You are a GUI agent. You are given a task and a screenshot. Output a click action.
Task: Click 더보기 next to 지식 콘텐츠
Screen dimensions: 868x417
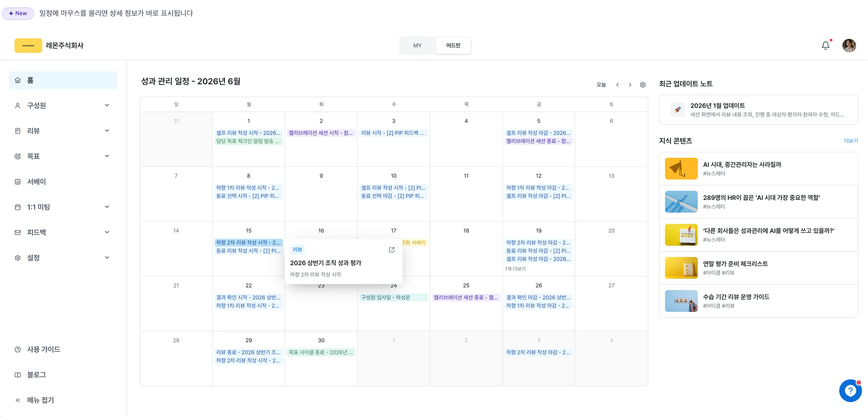coord(851,141)
